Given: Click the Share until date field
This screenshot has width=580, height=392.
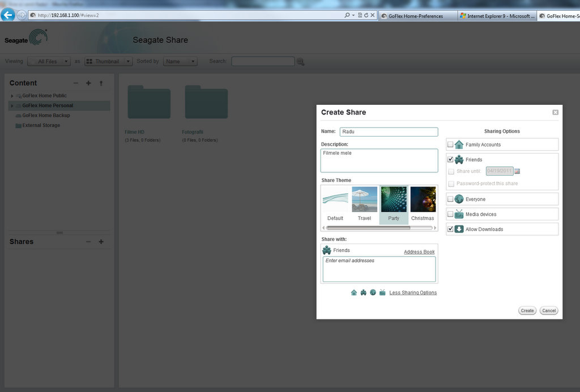Looking at the screenshot, I should pyautogui.click(x=500, y=171).
